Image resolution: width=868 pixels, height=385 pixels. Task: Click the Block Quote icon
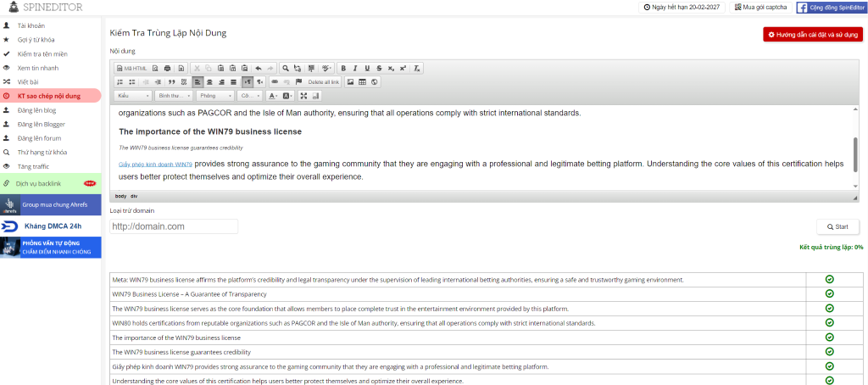[x=171, y=82]
